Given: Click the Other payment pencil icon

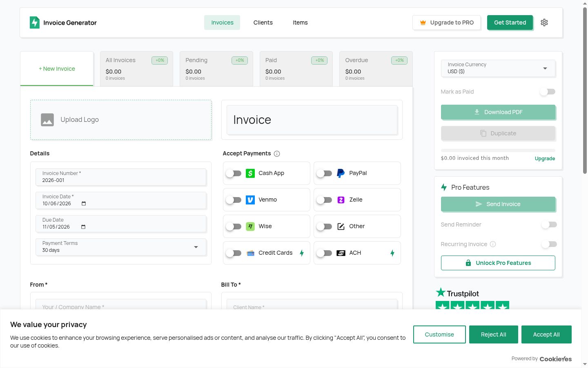Looking at the screenshot, I should [341, 227].
